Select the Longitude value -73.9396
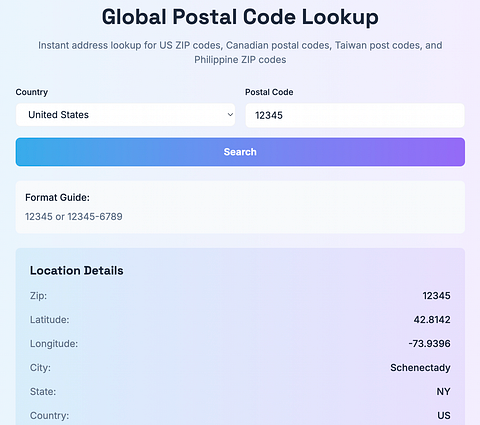The width and height of the screenshot is (480, 425). point(430,344)
